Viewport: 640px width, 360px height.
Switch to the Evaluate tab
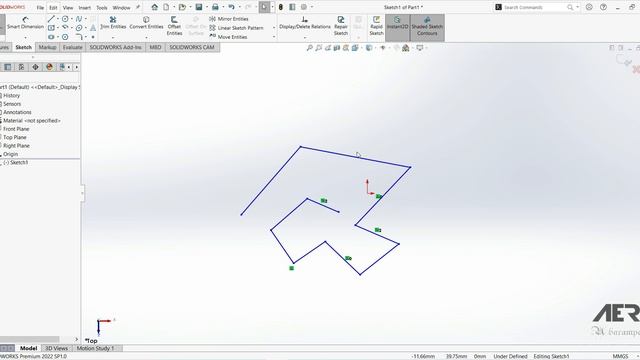tap(73, 47)
